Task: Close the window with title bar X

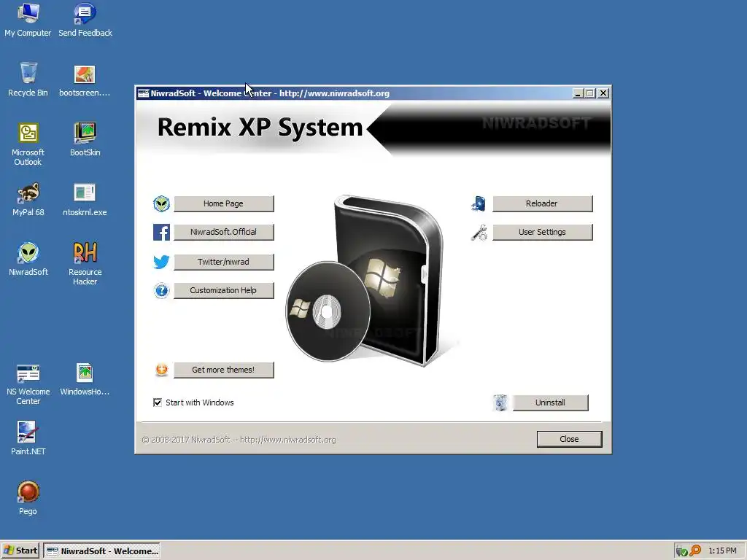Action: tap(603, 93)
